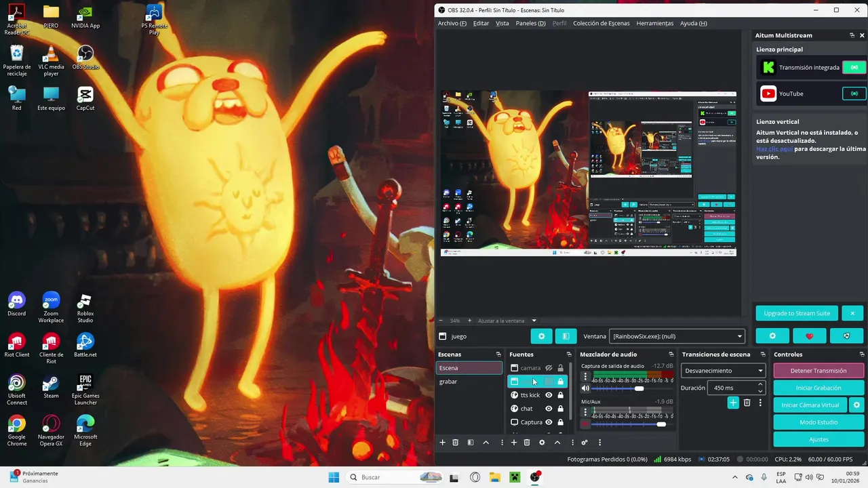Unlock the camara source

pos(561,368)
